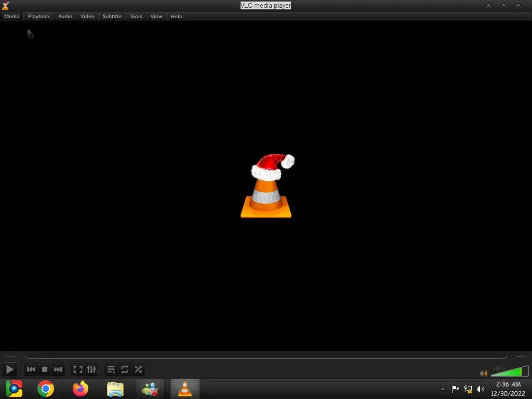Screen dimensions: 532x399
Task: Toggle random shuffle playback
Action: (x=138, y=369)
